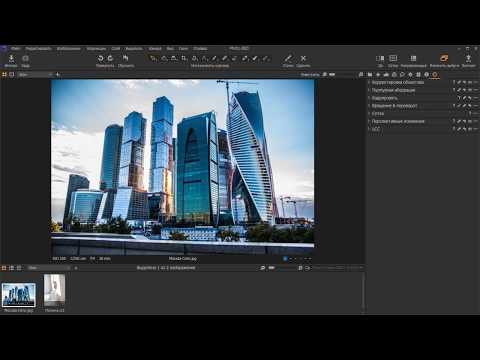The width and height of the screenshot is (480, 360).
Task: Expand the Сетка panel
Action: click(x=369, y=113)
